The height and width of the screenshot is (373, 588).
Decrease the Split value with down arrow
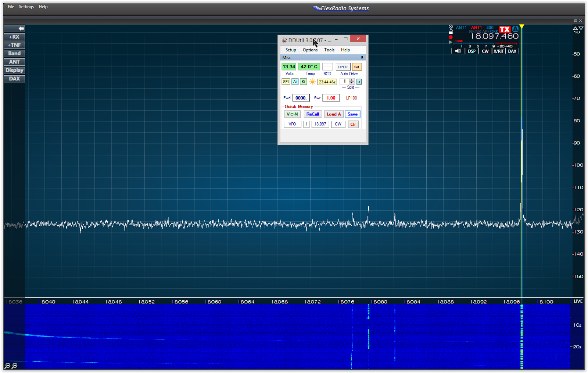(x=352, y=83)
